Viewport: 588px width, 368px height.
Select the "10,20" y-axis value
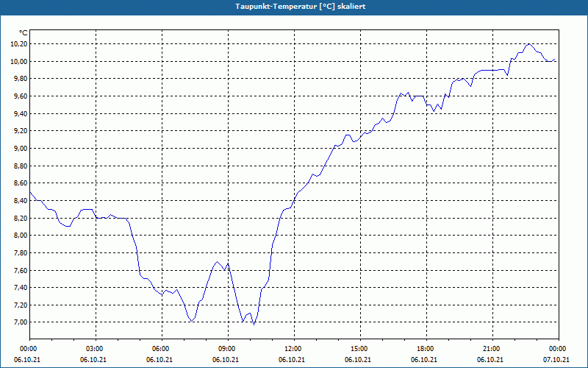point(19,44)
